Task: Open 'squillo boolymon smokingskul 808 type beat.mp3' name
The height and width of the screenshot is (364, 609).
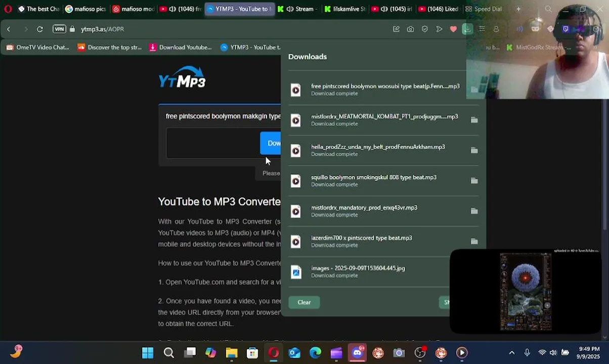Action: point(374,177)
